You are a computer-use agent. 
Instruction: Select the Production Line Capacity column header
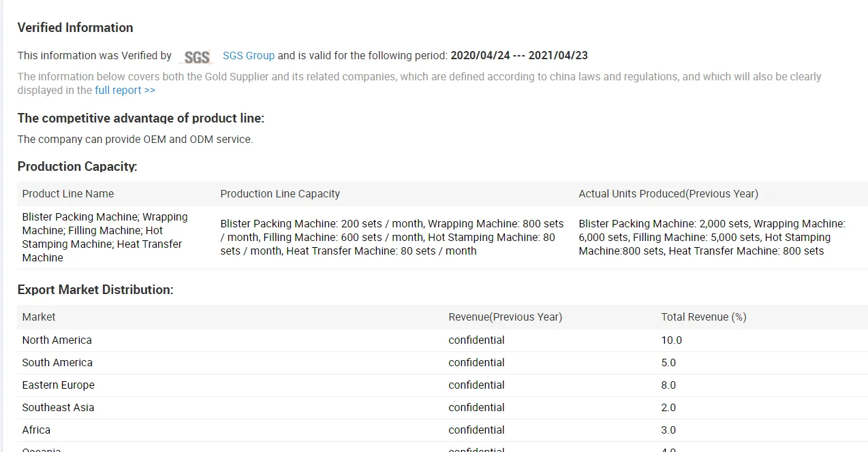280,194
